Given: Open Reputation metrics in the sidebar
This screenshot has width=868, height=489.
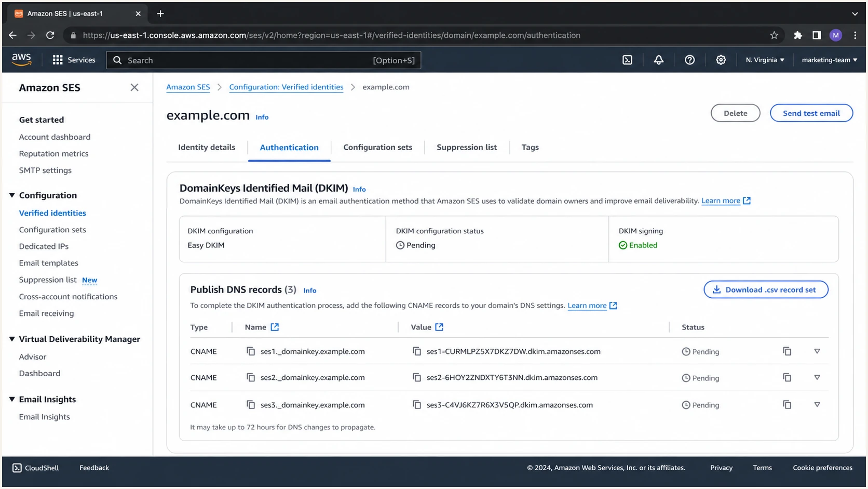Looking at the screenshot, I should (x=53, y=153).
